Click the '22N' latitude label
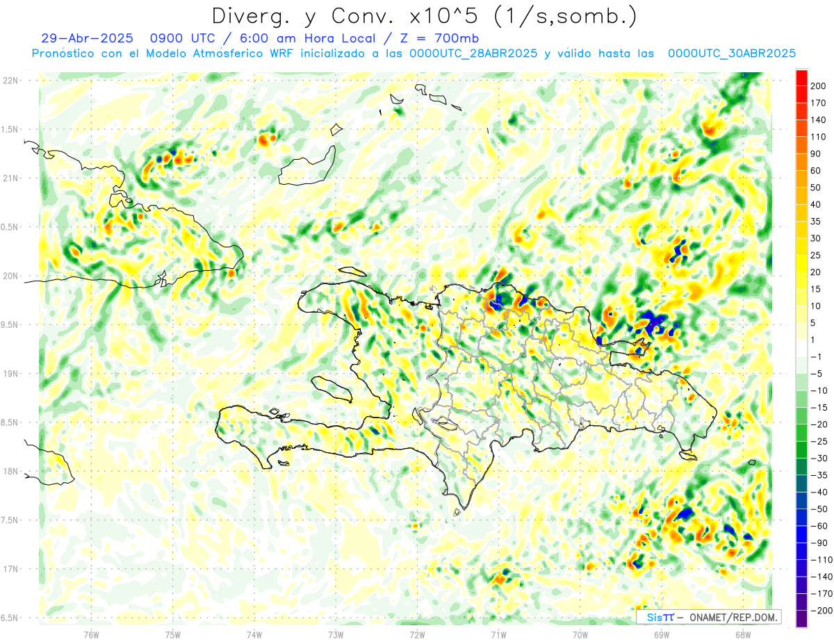 (10, 80)
